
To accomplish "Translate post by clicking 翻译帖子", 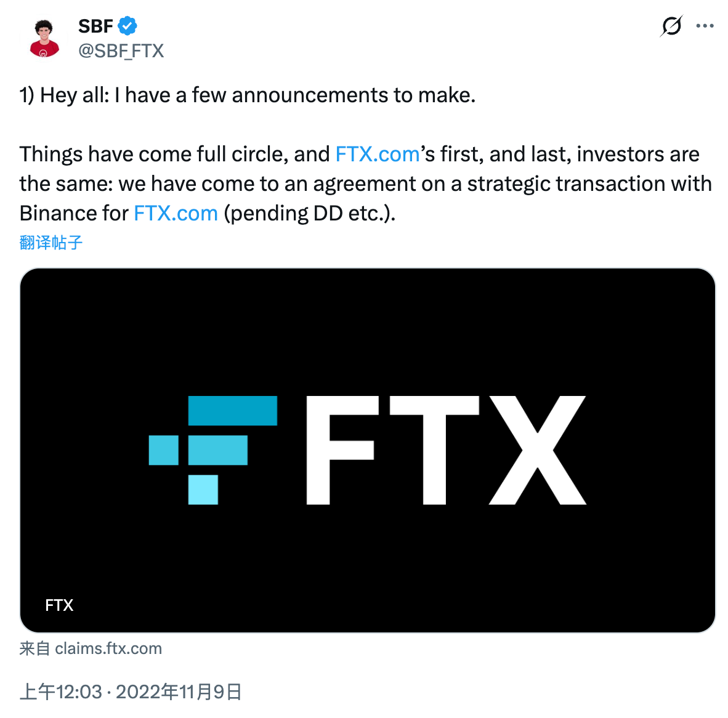I will pyautogui.click(x=51, y=242).
